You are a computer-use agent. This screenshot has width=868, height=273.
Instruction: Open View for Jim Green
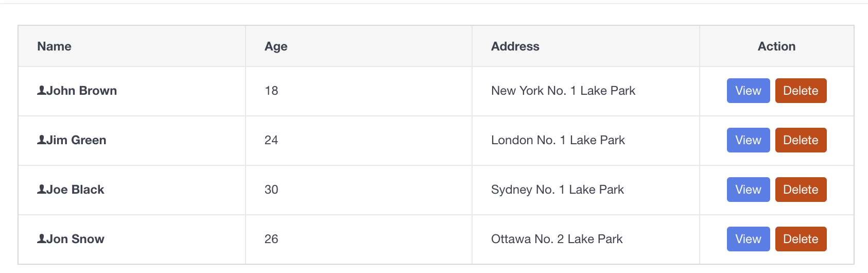(x=748, y=140)
